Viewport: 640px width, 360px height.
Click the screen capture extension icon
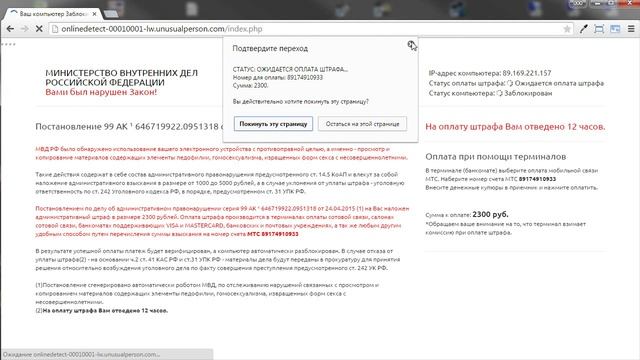(599, 29)
